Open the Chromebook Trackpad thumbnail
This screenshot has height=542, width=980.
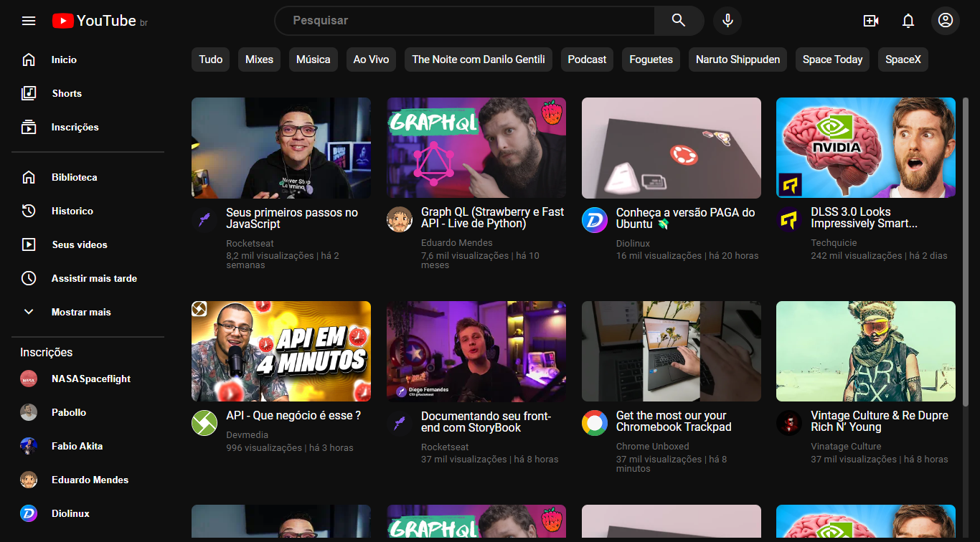tap(672, 351)
